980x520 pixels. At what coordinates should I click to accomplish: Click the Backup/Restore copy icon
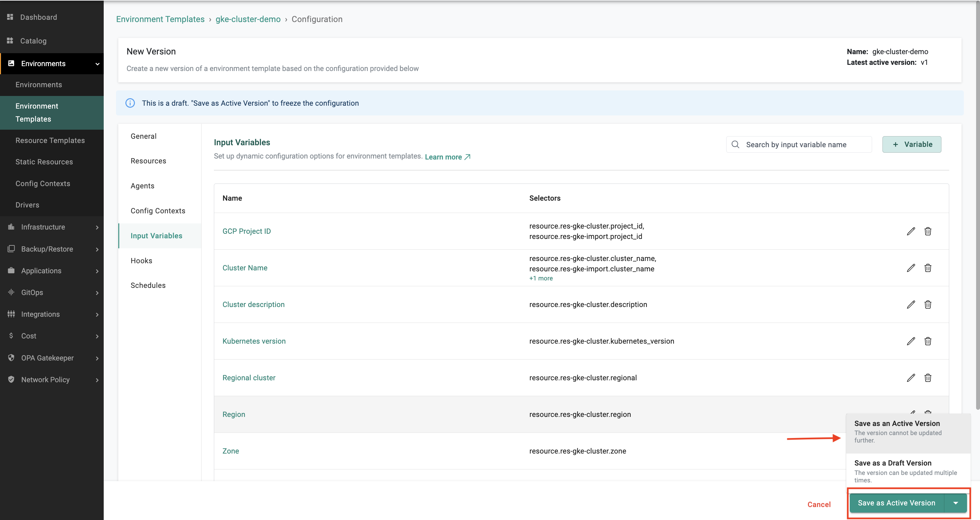tap(11, 249)
